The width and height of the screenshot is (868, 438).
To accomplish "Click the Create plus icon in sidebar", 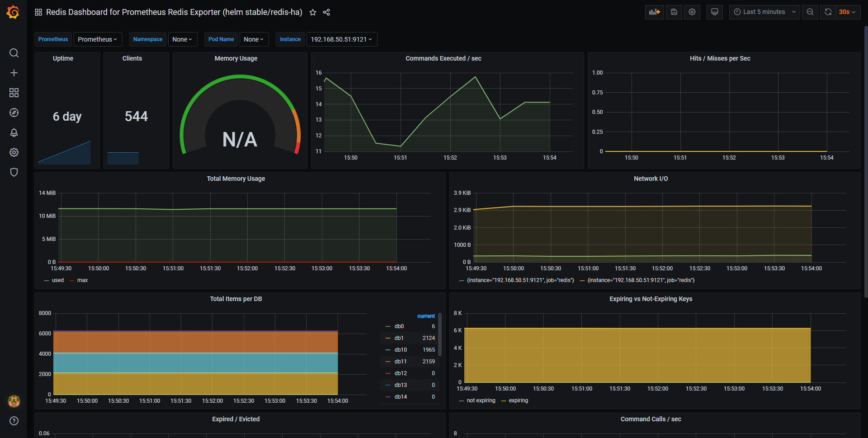I will coord(14,73).
